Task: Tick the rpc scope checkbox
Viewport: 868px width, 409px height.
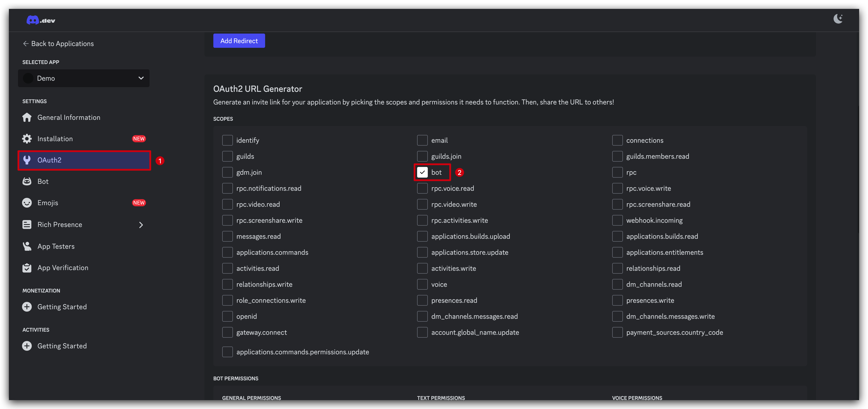Action: [x=617, y=172]
